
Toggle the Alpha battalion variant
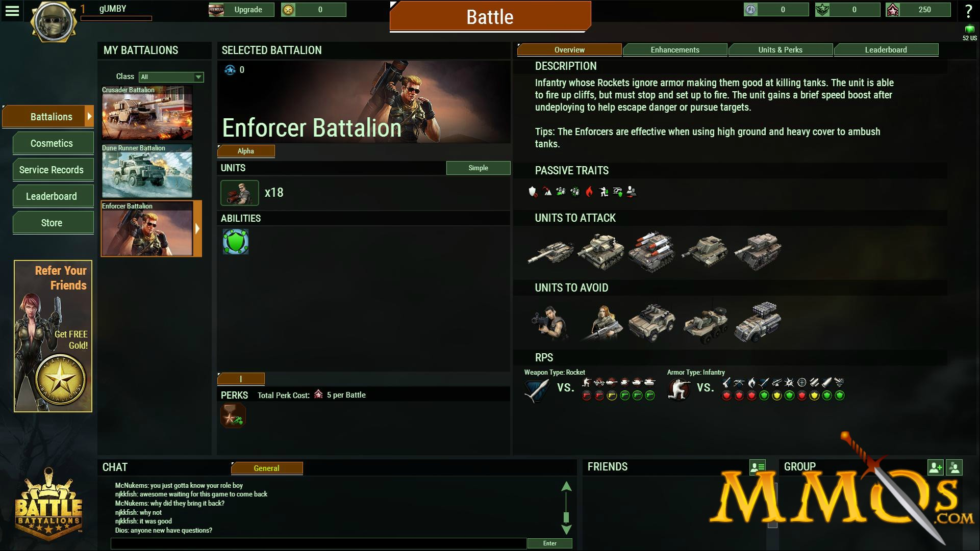tap(246, 151)
